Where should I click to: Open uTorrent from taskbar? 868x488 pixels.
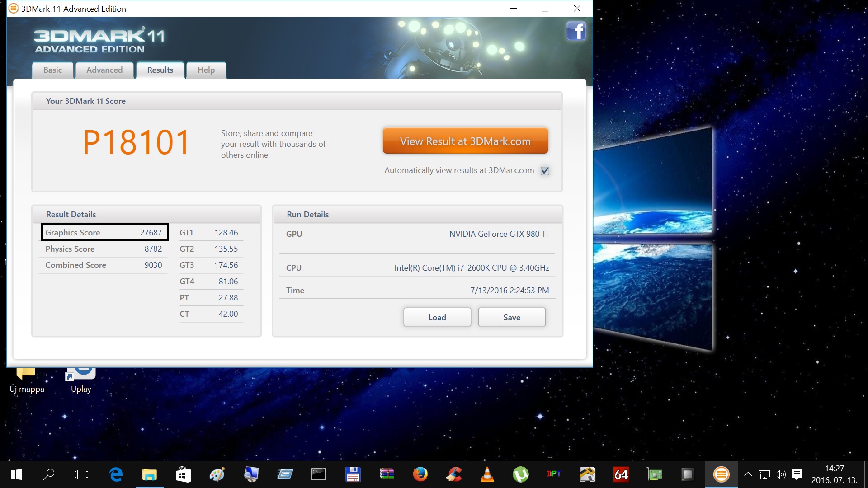pos(521,474)
